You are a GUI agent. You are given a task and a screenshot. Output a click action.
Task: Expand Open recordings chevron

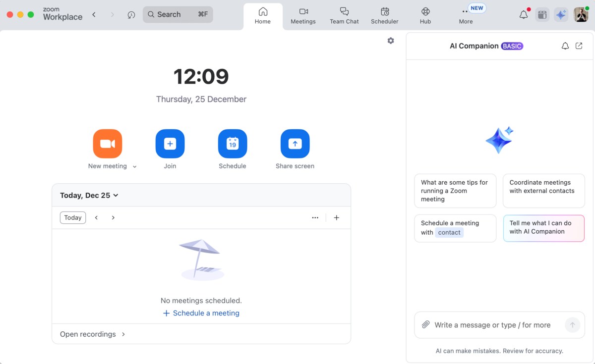click(123, 334)
